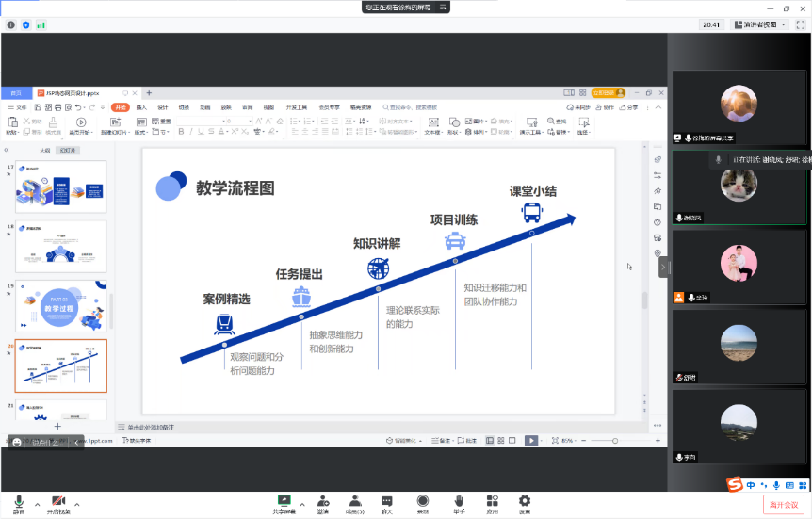Click the blue security shield icon
The image size is (812, 519).
click(x=25, y=24)
